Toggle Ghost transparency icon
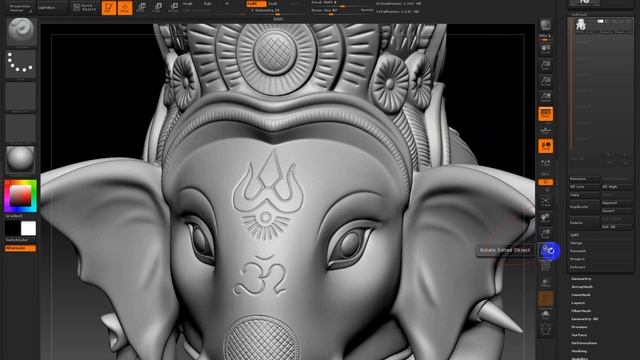The width and height of the screenshot is (640, 360). coord(545,298)
